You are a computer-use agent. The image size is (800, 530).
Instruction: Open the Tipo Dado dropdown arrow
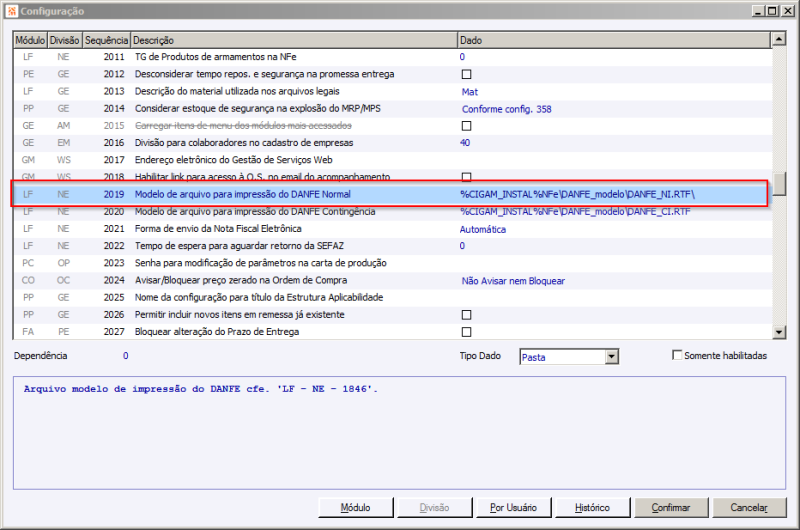click(x=611, y=357)
